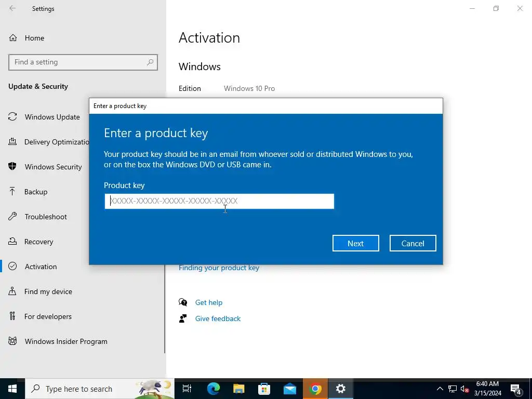Click the Backup up-arrow icon
532x399 pixels.
pos(12,191)
